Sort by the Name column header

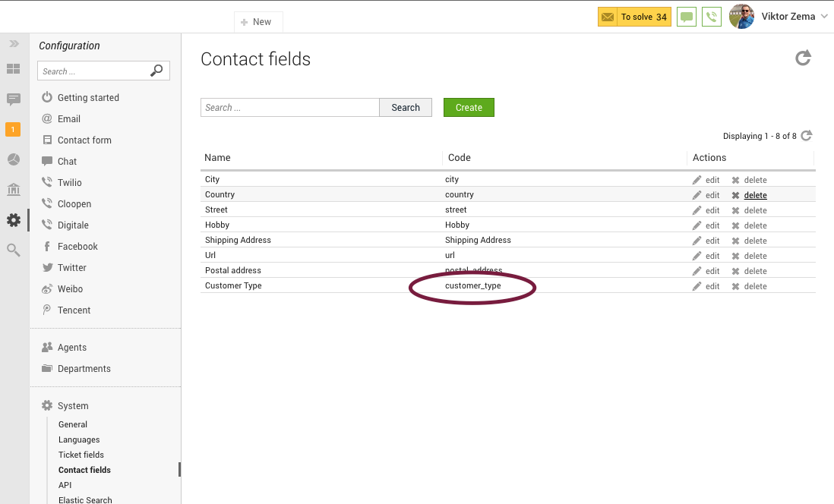click(217, 157)
